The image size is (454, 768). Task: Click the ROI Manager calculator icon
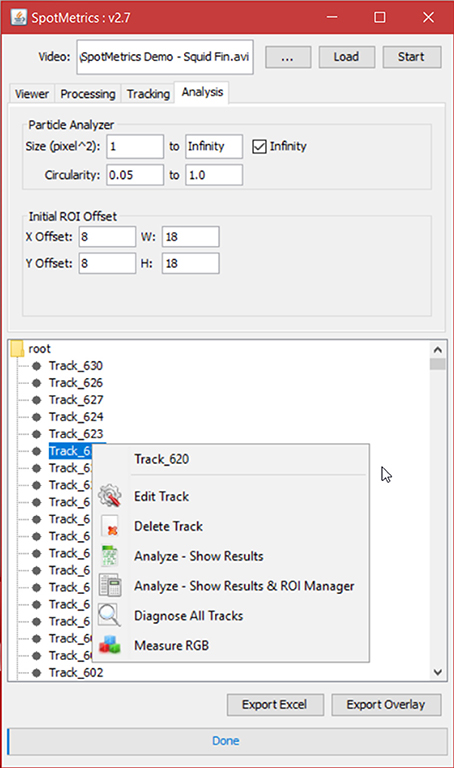point(110,585)
